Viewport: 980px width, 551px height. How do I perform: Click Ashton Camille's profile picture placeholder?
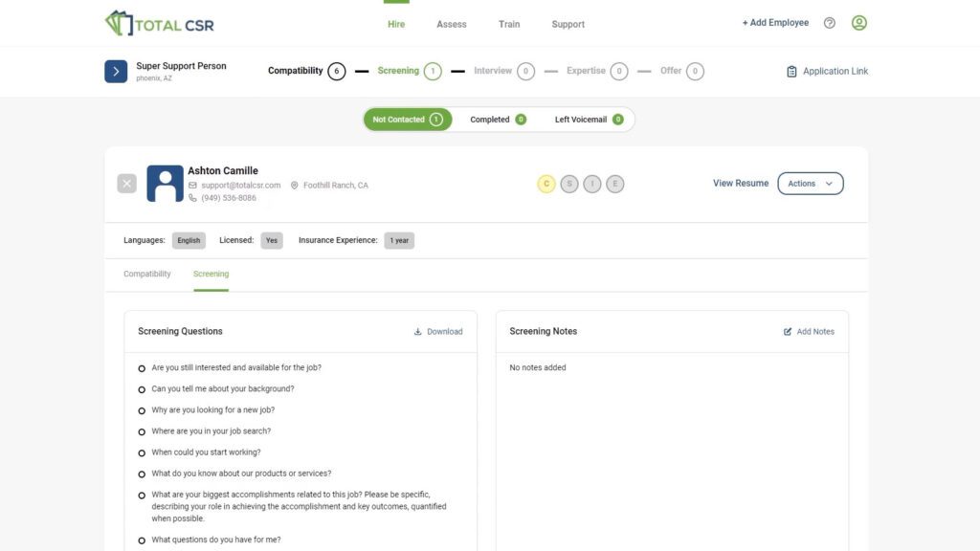[x=164, y=183]
